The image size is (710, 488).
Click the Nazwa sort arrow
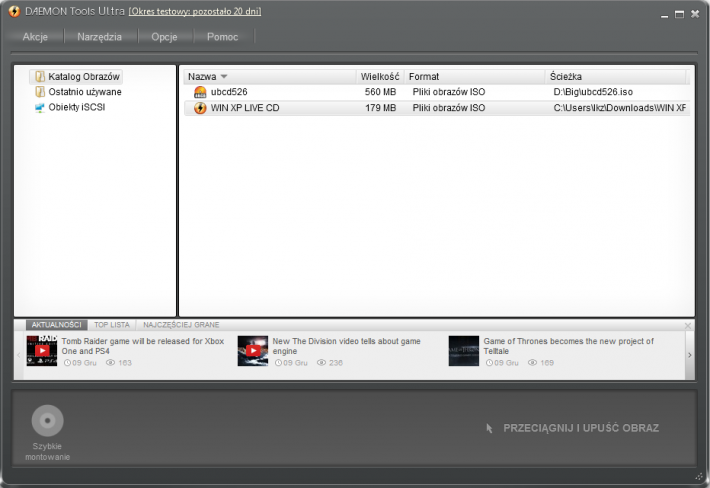[x=224, y=77]
